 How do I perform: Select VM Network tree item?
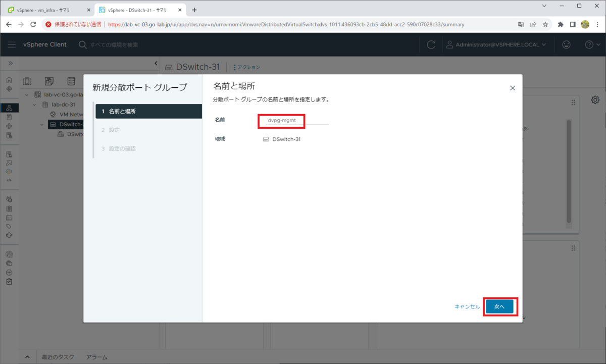[67, 115]
